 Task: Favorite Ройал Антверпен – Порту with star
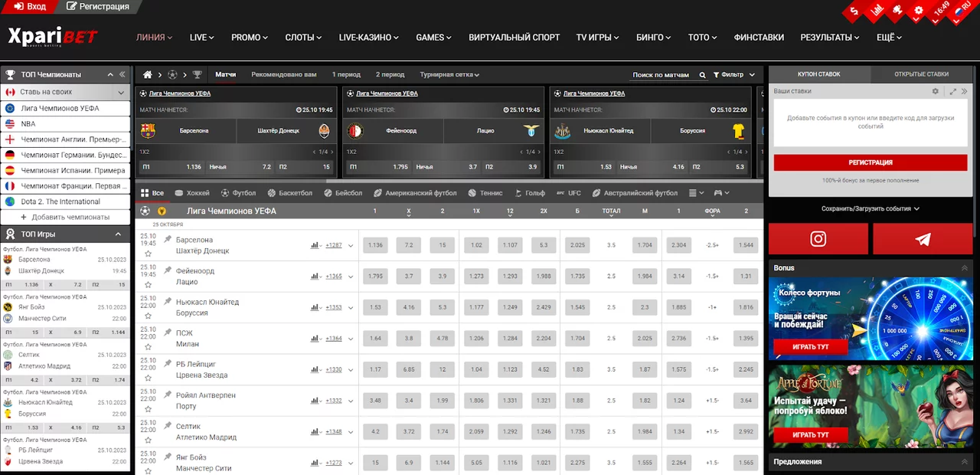click(148, 409)
